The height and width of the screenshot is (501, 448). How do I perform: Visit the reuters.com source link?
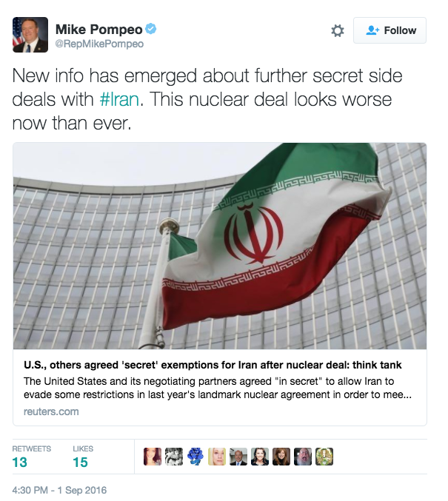[51, 411]
